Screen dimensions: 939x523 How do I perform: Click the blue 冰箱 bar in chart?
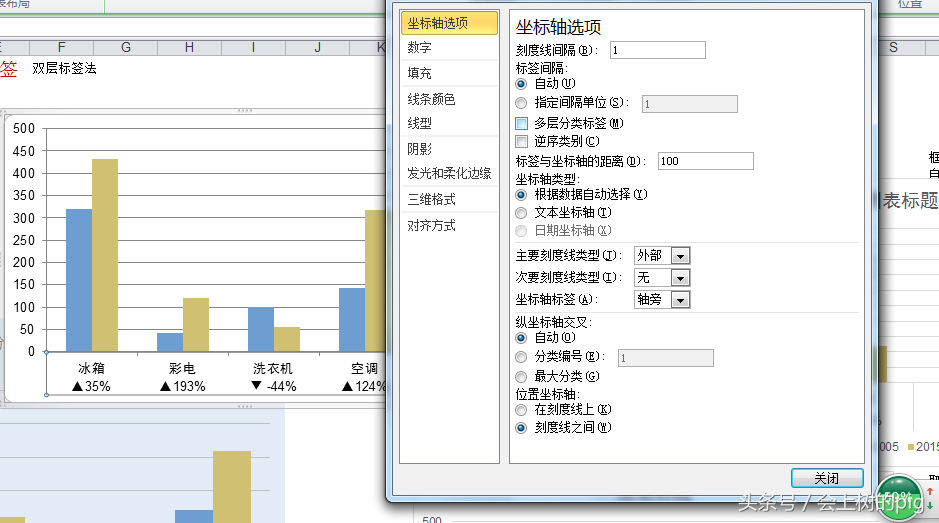pos(79,280)
